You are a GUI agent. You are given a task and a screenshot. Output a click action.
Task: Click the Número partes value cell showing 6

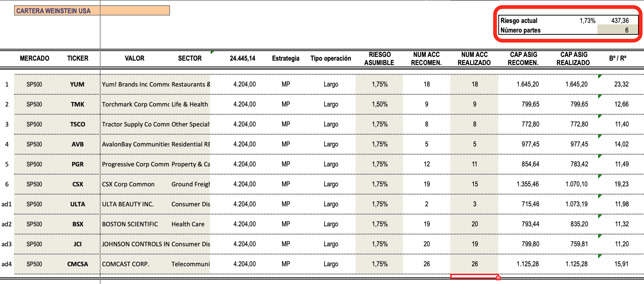(617, 30)
